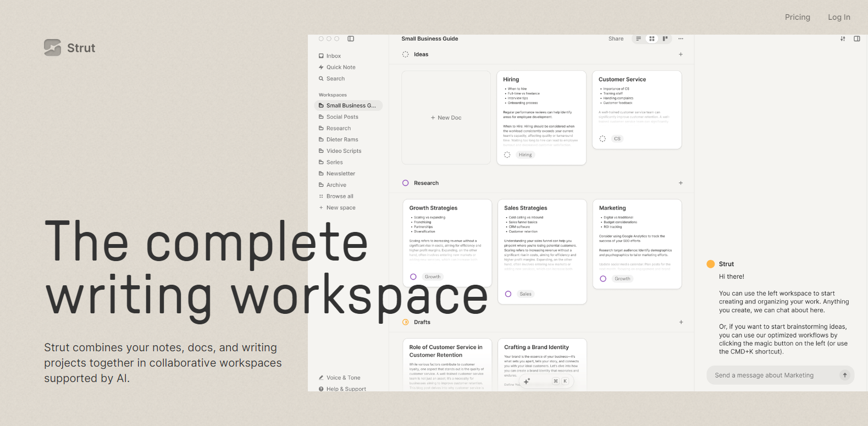868x426 pixels.
Task: Open the Dieter Rams workspace
Action: point(339,140)
